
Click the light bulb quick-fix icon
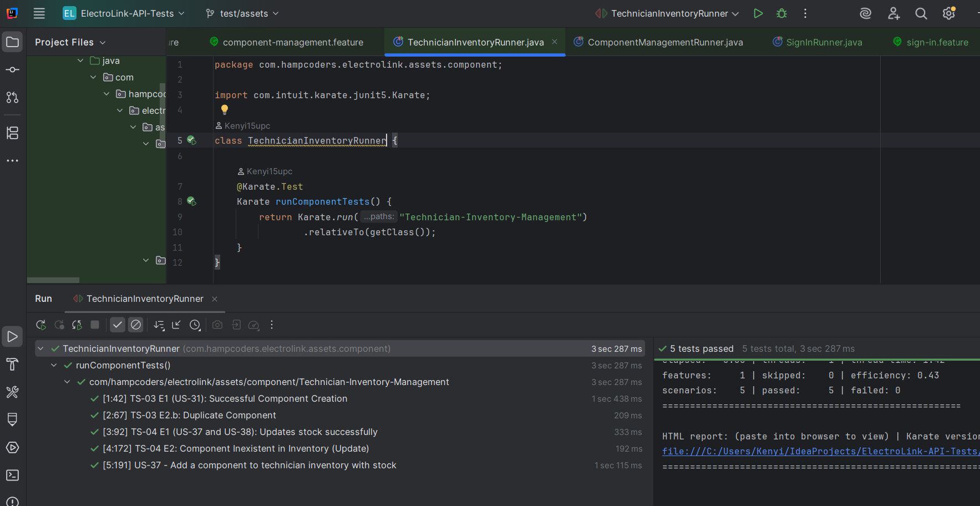225,110
